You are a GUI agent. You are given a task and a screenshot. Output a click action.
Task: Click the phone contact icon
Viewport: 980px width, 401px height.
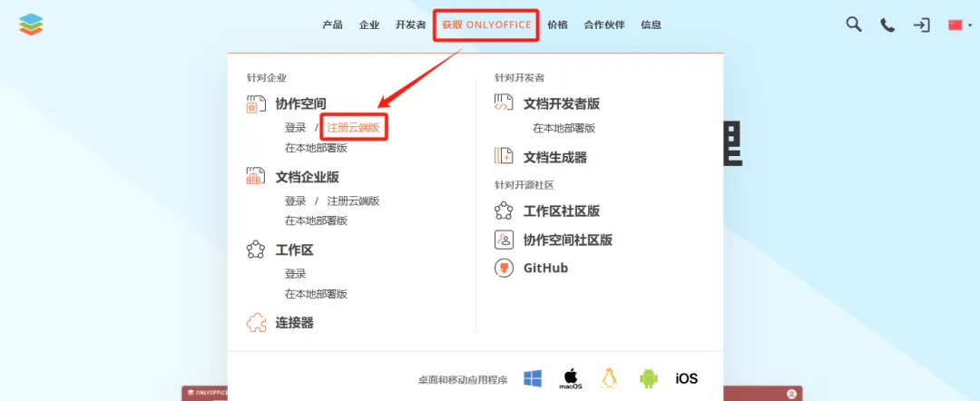tap(887, 25)
